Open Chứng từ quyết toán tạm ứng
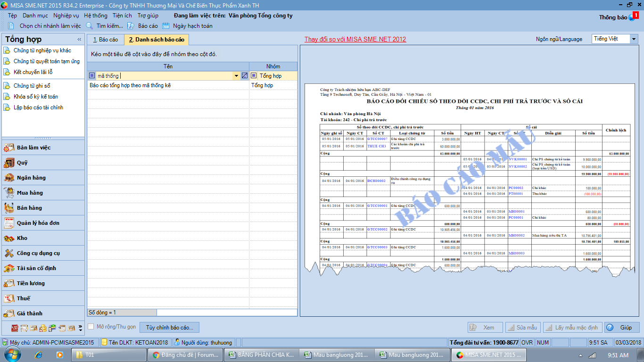Image resolution: width=644 pixels, height=362 pixels. click(47, 61)
